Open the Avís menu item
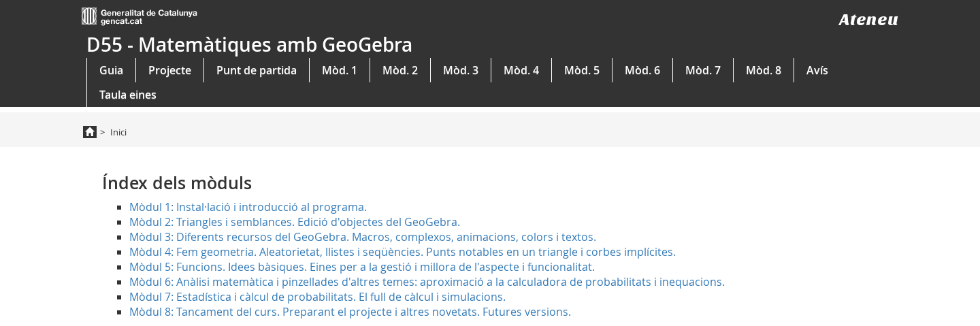The height and width of the screenshot is (326, 980). point(817,70)
